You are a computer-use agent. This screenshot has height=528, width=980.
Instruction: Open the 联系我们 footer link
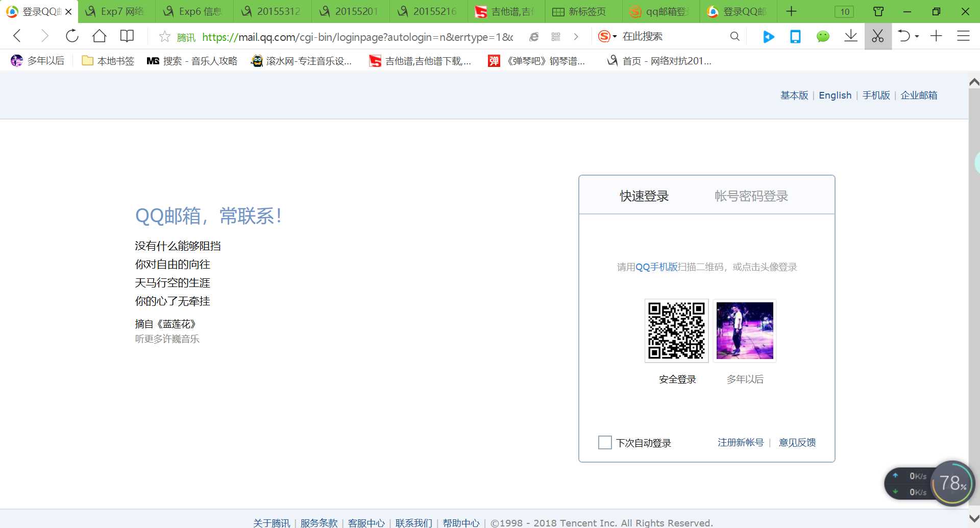(x=414, y=523)
